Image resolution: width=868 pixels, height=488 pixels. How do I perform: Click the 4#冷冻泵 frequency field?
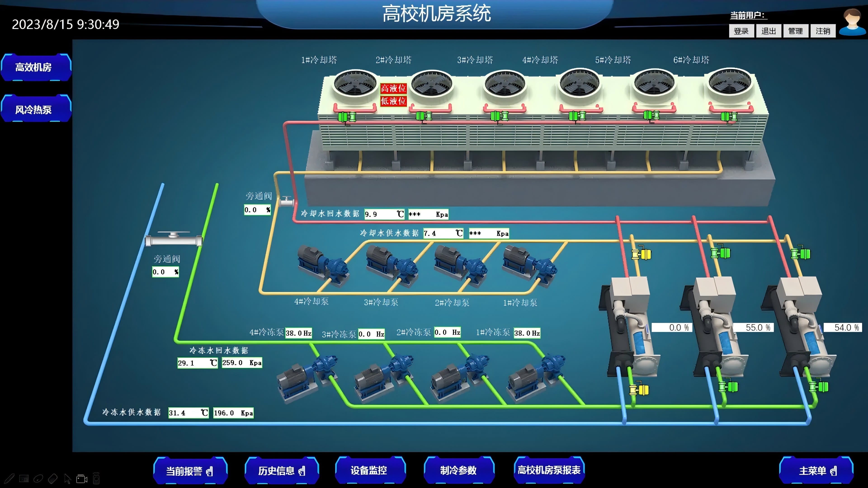pos(298,333)
